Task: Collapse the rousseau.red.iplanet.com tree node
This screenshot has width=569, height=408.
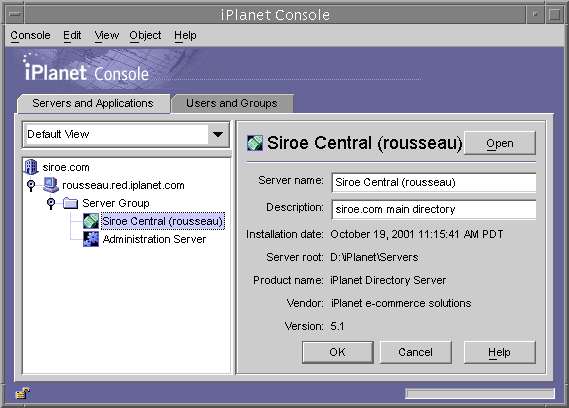Action: [31, 185]
